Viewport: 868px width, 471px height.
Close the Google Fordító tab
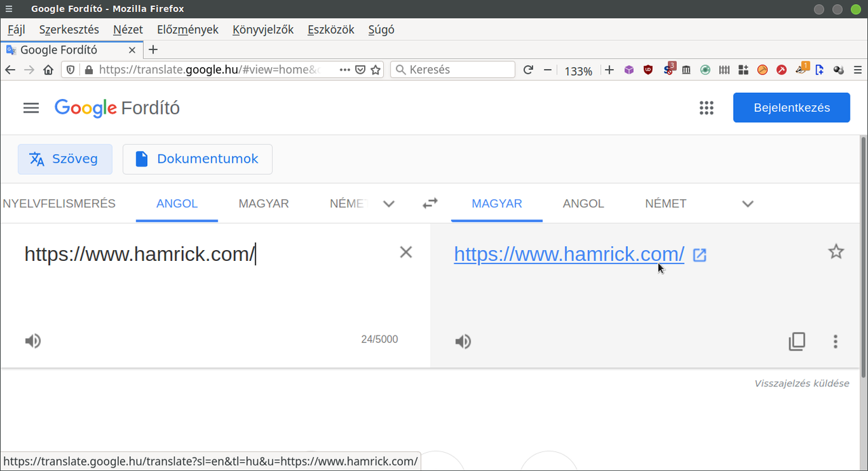[132, 49]
